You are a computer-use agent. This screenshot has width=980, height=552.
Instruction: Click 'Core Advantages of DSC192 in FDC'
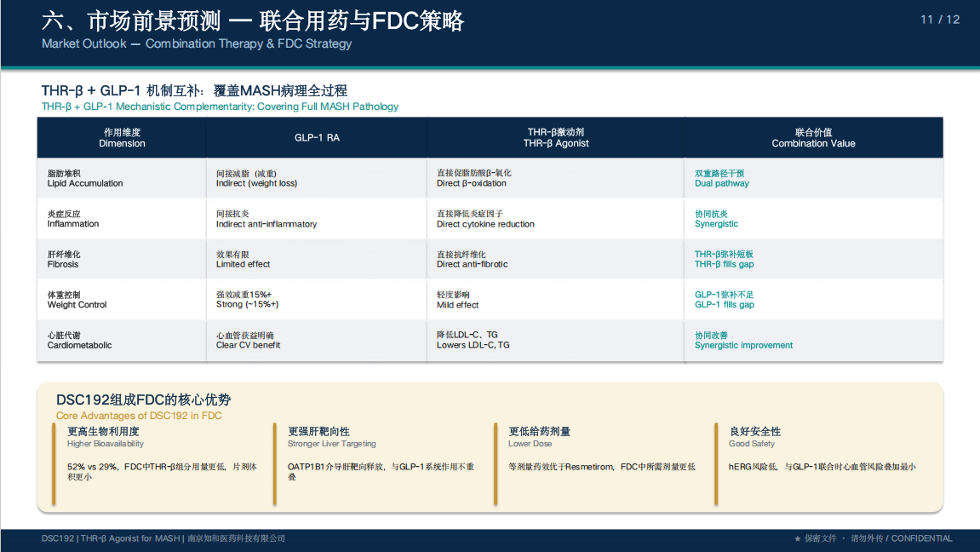click(x=139, y=416)
